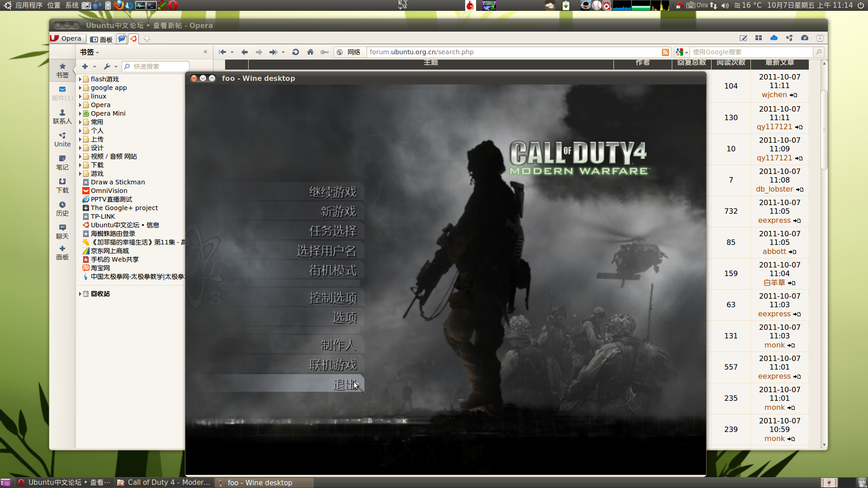This screenshot has width=868, height=488.
Task: Click Opera rewind button
Action: point(222,52)
